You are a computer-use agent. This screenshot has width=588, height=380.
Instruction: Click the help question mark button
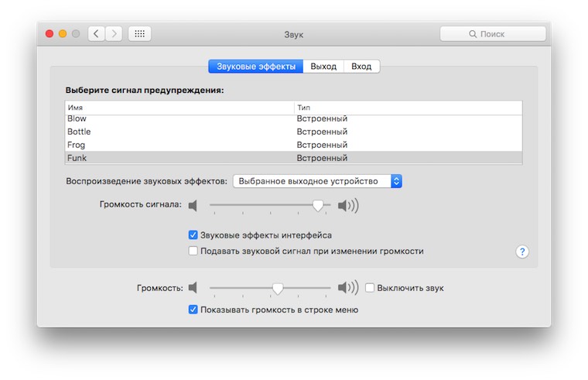coord(522,252)
